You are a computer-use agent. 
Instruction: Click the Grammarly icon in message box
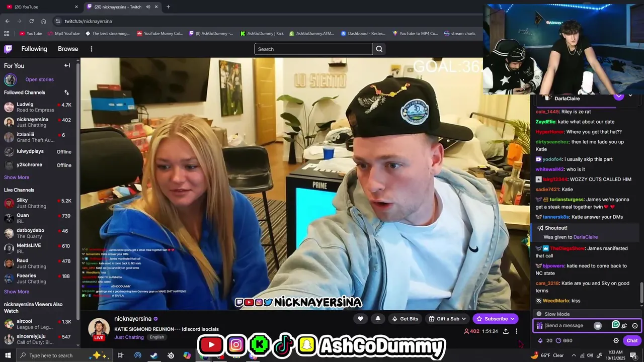615,325
